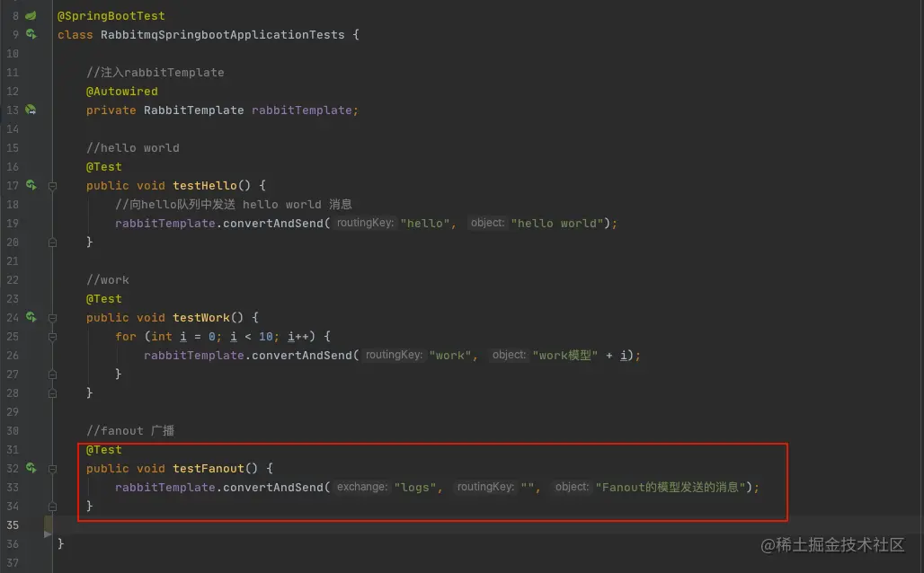Click the number 10 in loop condition
Screen dimensions: 924x573
coord(266,336)
